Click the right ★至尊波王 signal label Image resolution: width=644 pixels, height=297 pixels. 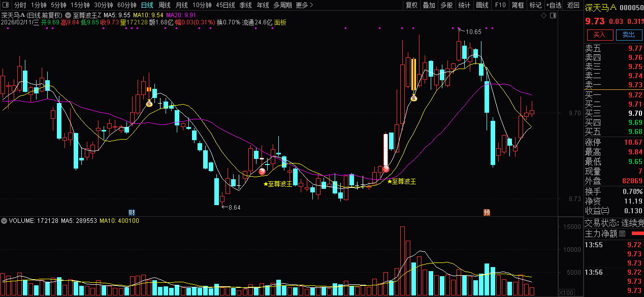401,181
